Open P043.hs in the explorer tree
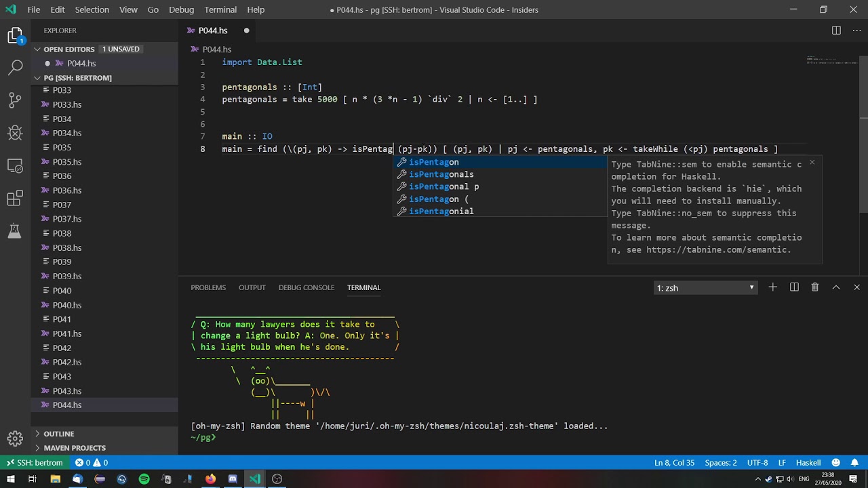This screenshot has width=868, height=488. tap(67, 391)
